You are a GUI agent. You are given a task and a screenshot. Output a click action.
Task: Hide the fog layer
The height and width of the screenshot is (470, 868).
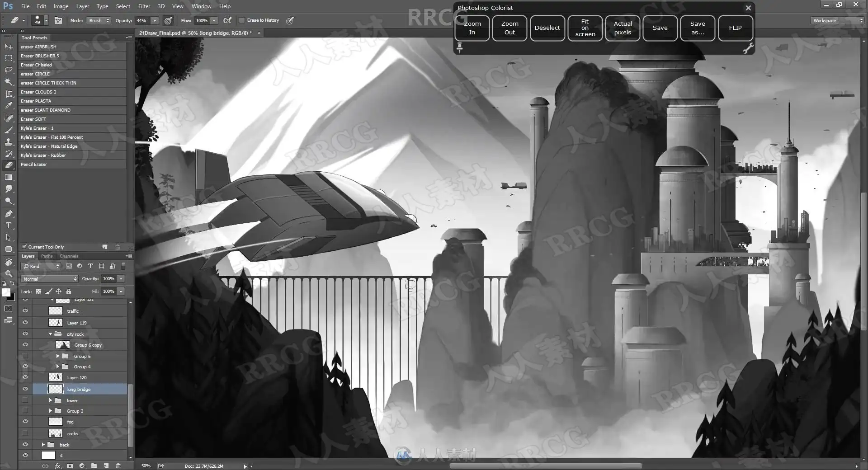25,421
